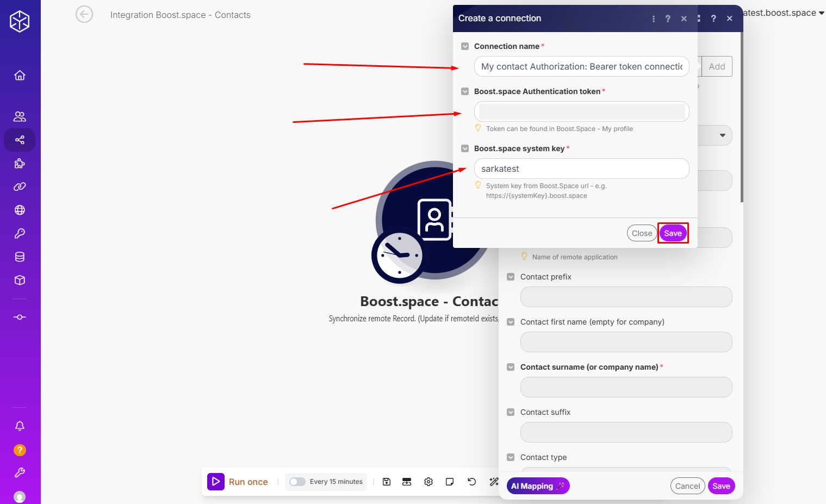This screenshot has height=504, width=826.
Task: Toggle the Contact prefix checkbox
Action: [x=511, y=277]
